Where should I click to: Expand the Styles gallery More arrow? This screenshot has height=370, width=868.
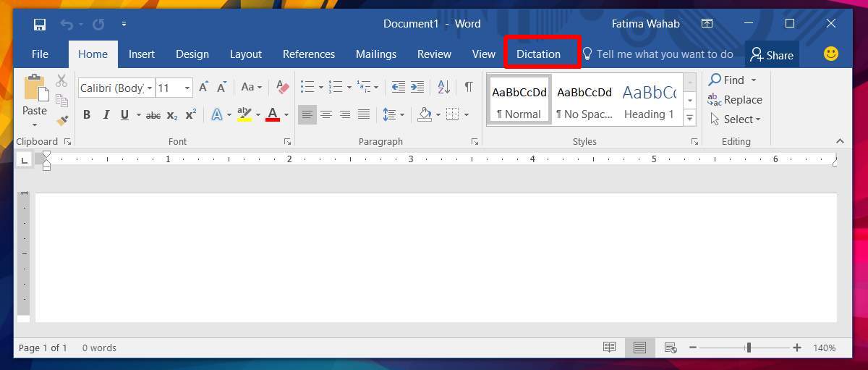pyautogui.click(x=690, y=118)
